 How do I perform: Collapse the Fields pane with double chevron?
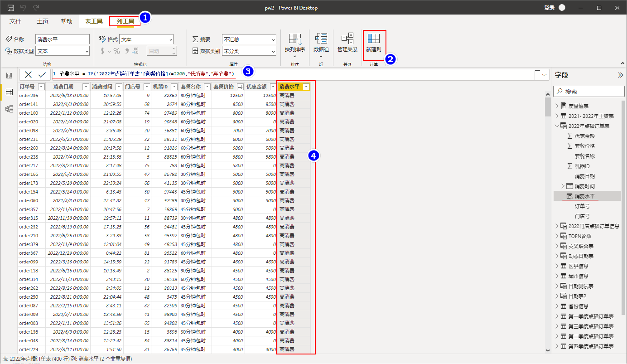click(x=620, y=75)
